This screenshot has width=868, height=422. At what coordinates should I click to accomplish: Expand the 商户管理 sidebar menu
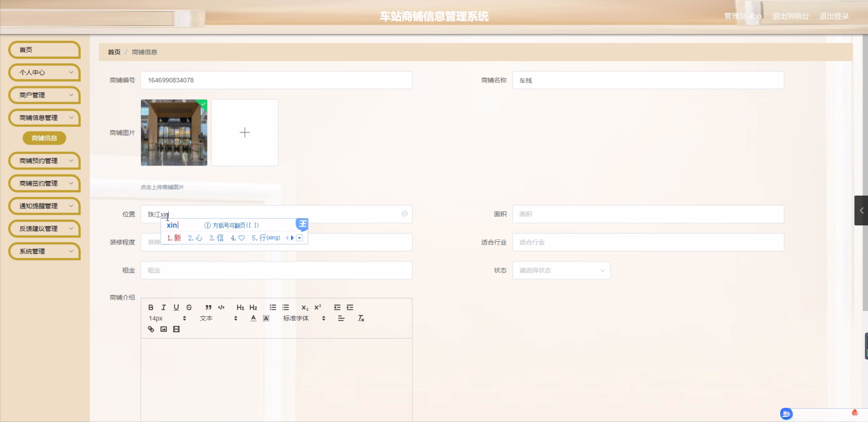pos(44,95)
